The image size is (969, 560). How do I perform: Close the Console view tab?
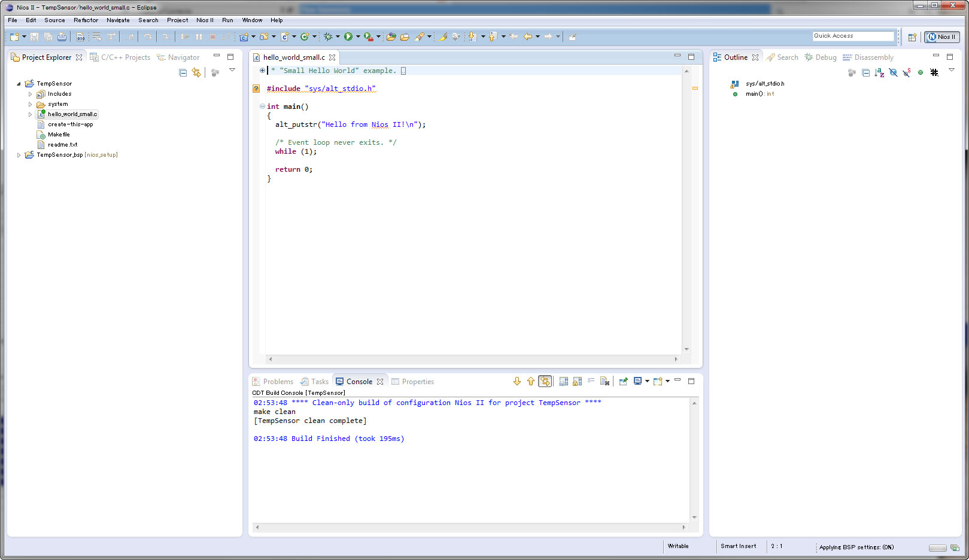[380, 382]
